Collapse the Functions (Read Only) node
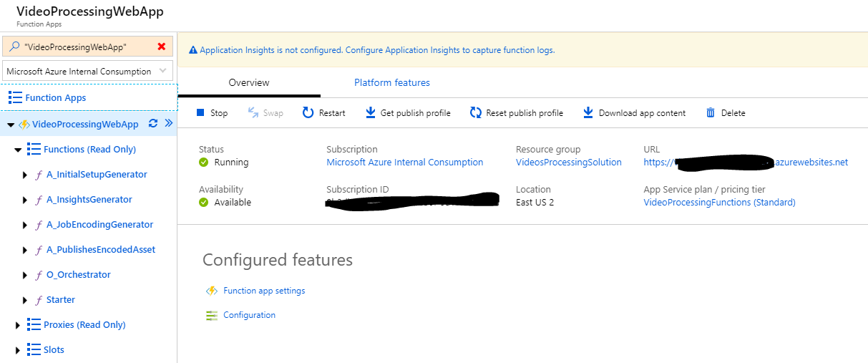The height and width of the screenshot is (363, 868). pyautogui.click(x=18, y=150)
